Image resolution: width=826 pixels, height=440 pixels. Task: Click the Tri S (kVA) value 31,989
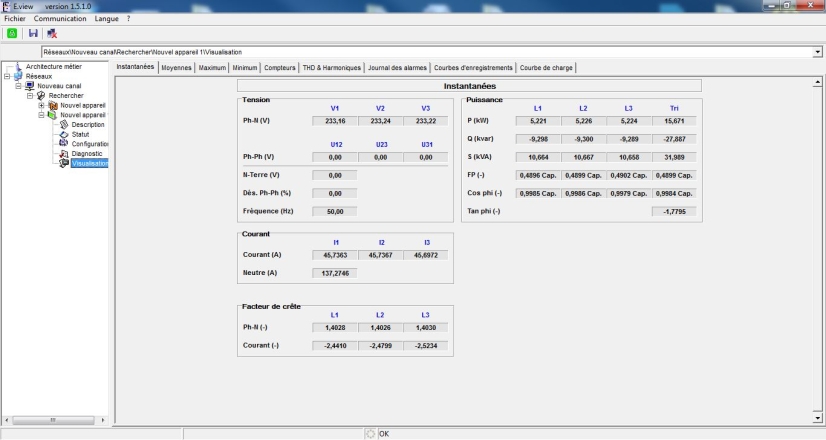pos(674,157)
